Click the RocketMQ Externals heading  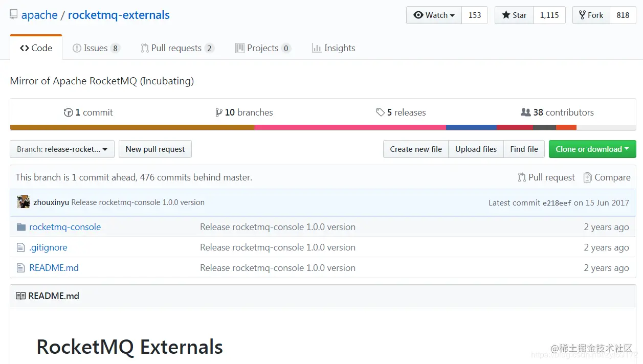[x=130, y=347]
